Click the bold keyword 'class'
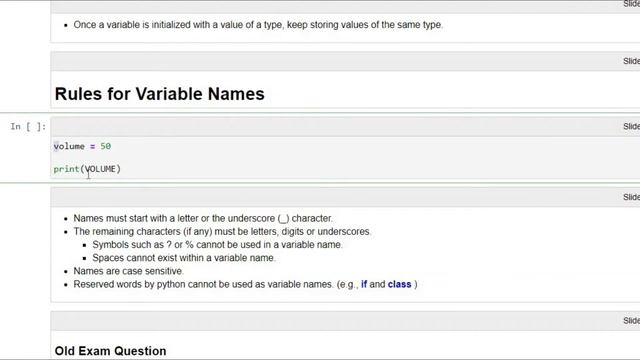The image size is (640, 360). click(x=399, y=284)
